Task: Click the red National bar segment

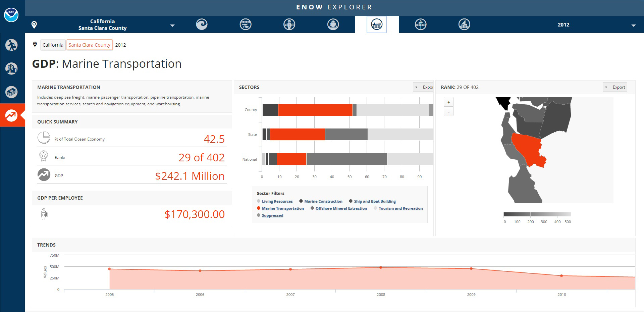Action: click(291, 159)
